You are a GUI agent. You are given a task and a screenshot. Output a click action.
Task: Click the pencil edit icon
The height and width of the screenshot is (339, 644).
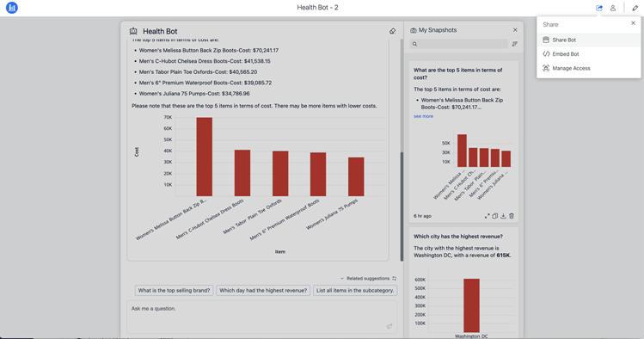click(x=635, y=8)
